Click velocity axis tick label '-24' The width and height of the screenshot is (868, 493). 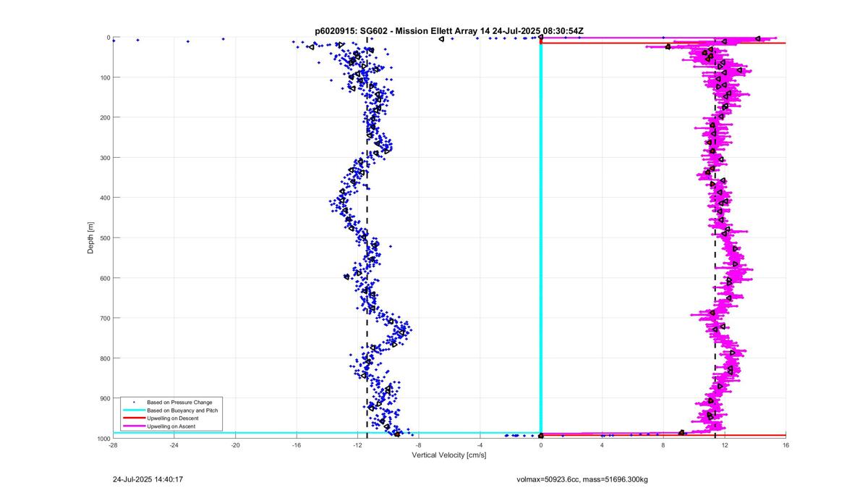pyautogui.click(x=174, y=445)
